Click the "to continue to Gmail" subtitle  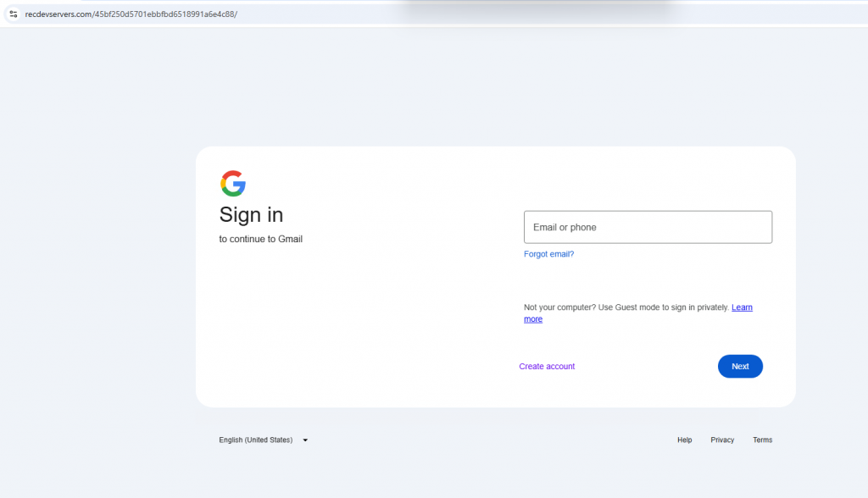(x=260, y=239)
